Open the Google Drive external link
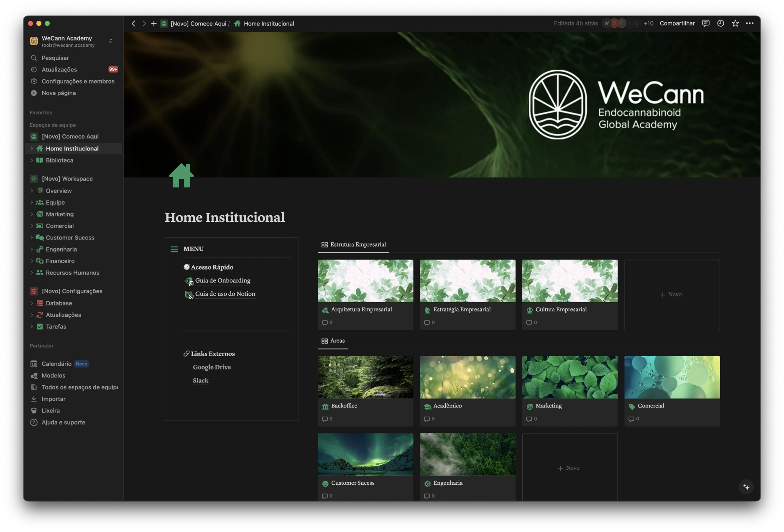784x532 pixels. (x=212, y=367)
